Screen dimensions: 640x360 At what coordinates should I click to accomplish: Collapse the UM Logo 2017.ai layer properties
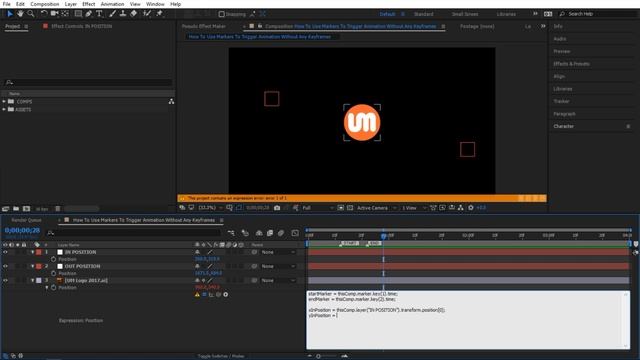click(33, 280)
